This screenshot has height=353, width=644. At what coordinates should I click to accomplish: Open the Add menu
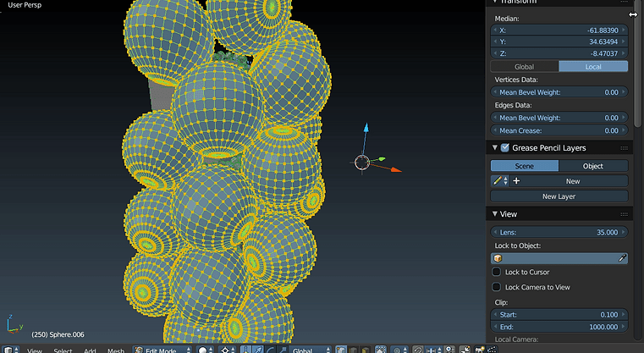[x=90, y=350]
